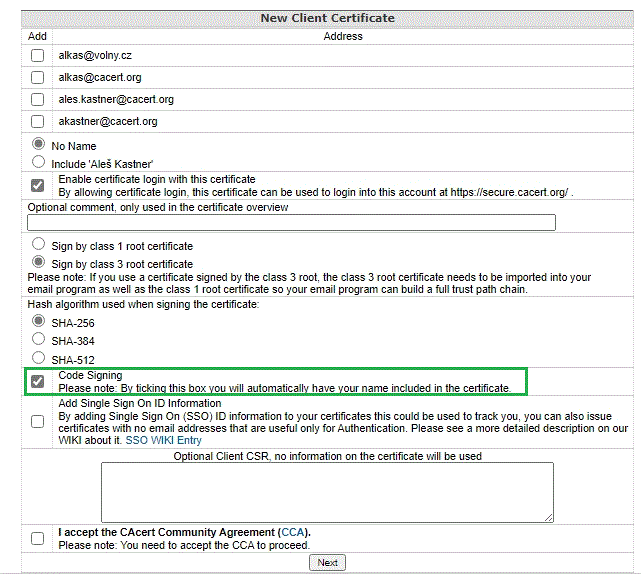Check the alkas@volny.cz address checkbox
This screenshot has height=578, width=641.
coord(38,56)
